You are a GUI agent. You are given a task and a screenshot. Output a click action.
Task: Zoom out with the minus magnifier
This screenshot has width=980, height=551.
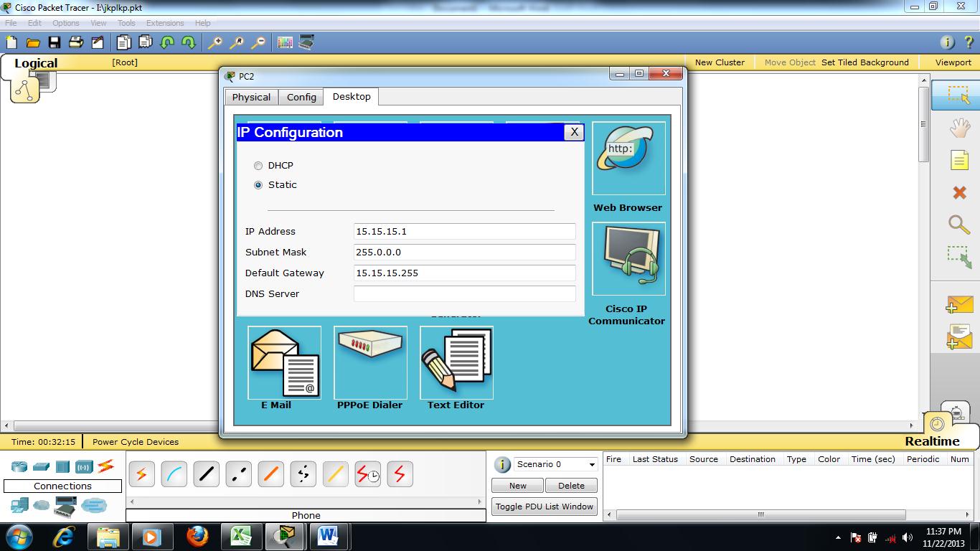(258, 42)
